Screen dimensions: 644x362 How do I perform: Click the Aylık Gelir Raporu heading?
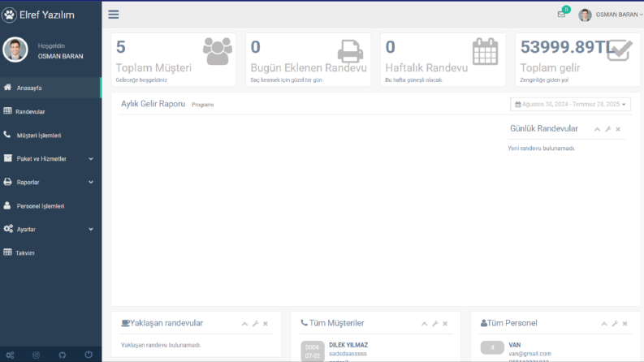point(153,104)
